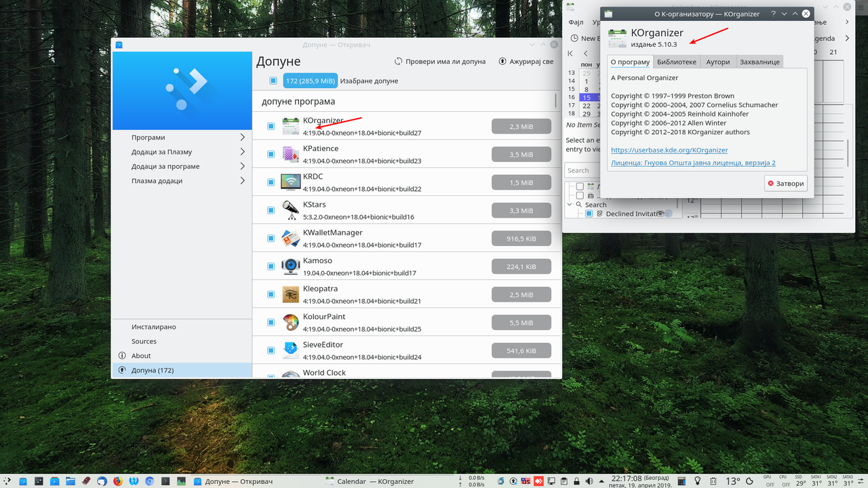Uncheck the KOrganizer update checkbox
868x488 pixels.
pyautogui.click(x=271, y=127)
